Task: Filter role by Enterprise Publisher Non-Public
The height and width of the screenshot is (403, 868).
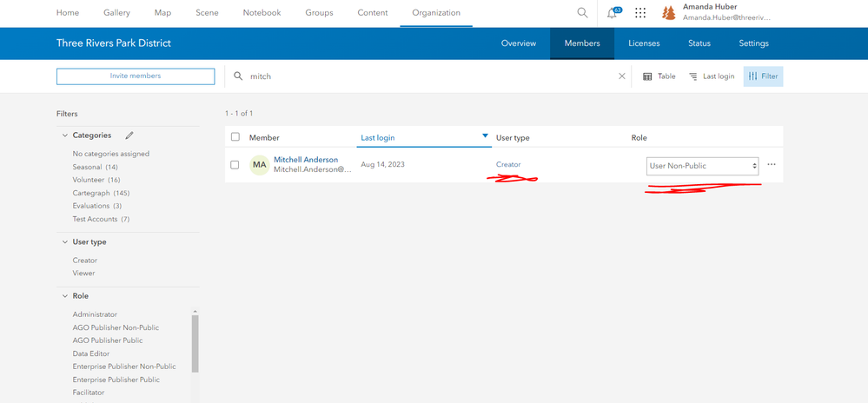Action: [x=124, y=367]
